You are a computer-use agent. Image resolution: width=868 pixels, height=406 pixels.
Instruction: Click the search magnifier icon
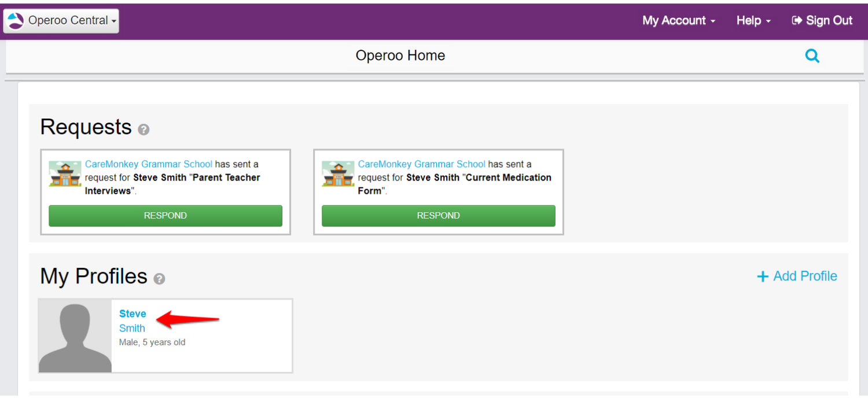pos(812,56)
